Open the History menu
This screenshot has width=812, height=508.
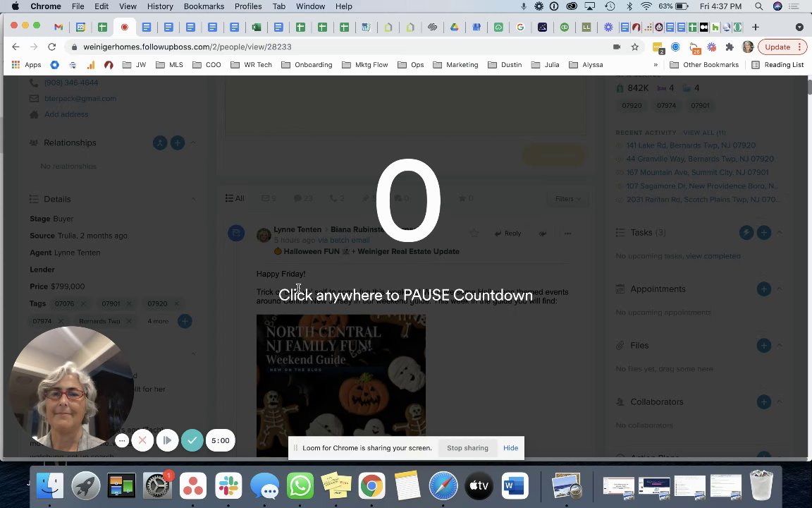click(x=160, y=6)
